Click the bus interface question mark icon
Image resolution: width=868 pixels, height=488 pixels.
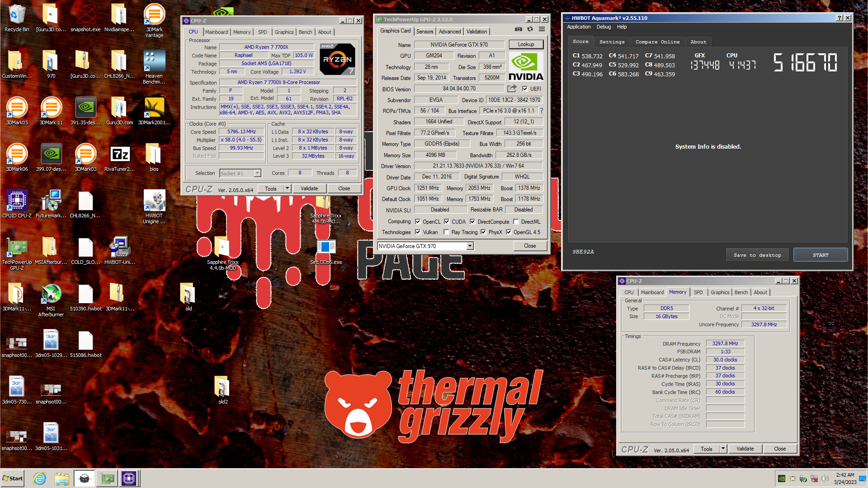pos(541,111)
